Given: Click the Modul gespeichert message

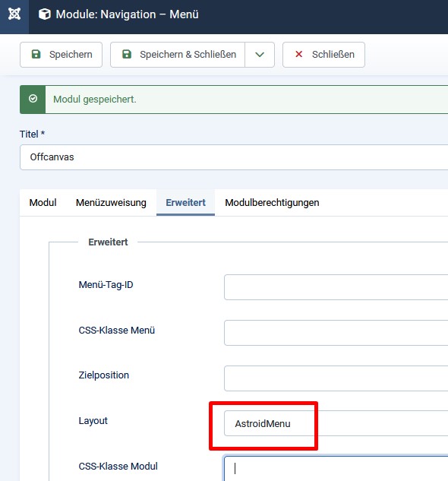Looking at the screenshot, I should [95, 100].
